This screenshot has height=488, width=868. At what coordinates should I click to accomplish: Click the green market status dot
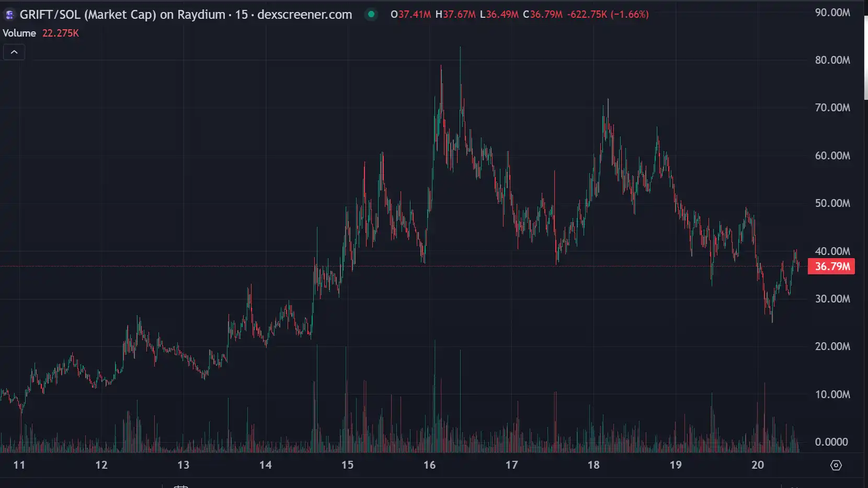click(x=371, y=14)
